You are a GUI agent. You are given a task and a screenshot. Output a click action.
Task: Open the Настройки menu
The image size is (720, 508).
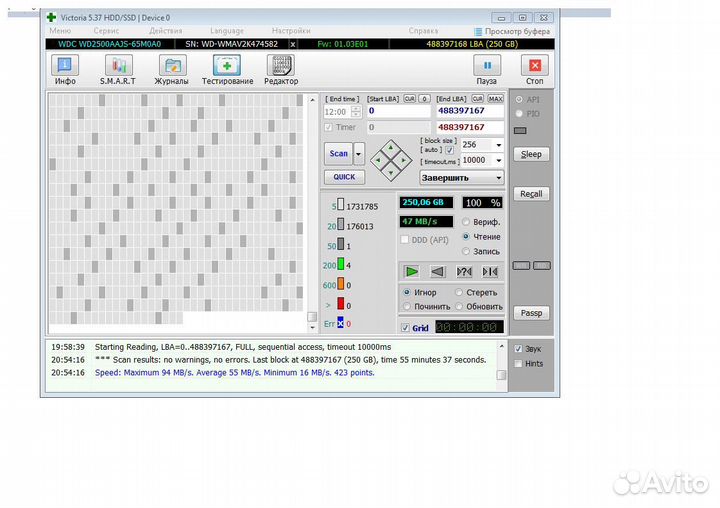point(291,31)
